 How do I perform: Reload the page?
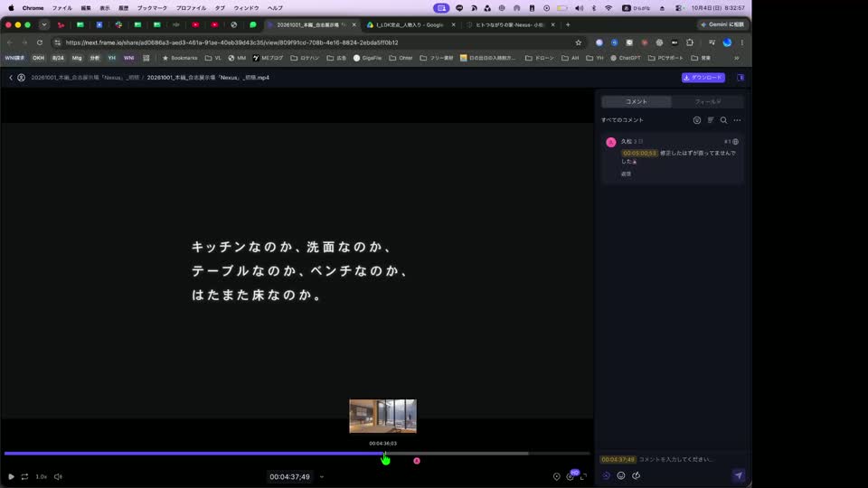tap(39, 42)
